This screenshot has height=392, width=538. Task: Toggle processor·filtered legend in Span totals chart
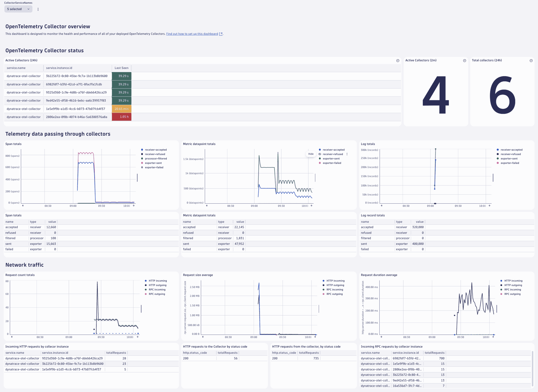tap(156, 158)
